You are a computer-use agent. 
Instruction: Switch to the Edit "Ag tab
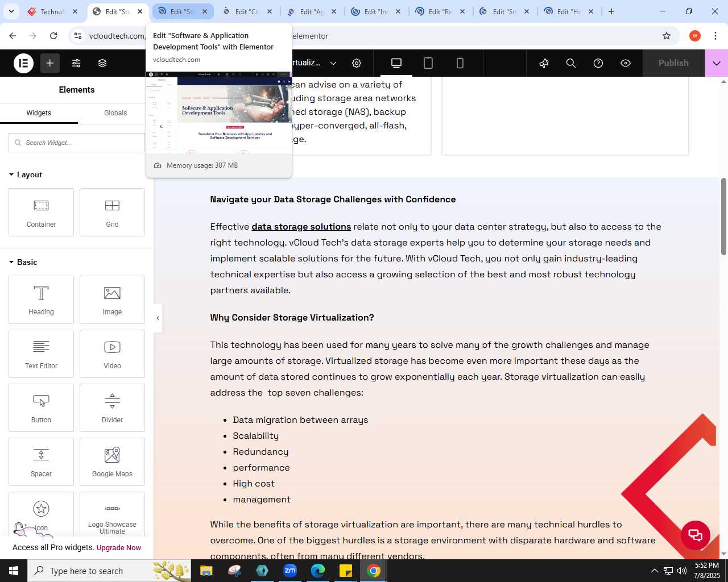pyautogui.click(x=312, y=11)
